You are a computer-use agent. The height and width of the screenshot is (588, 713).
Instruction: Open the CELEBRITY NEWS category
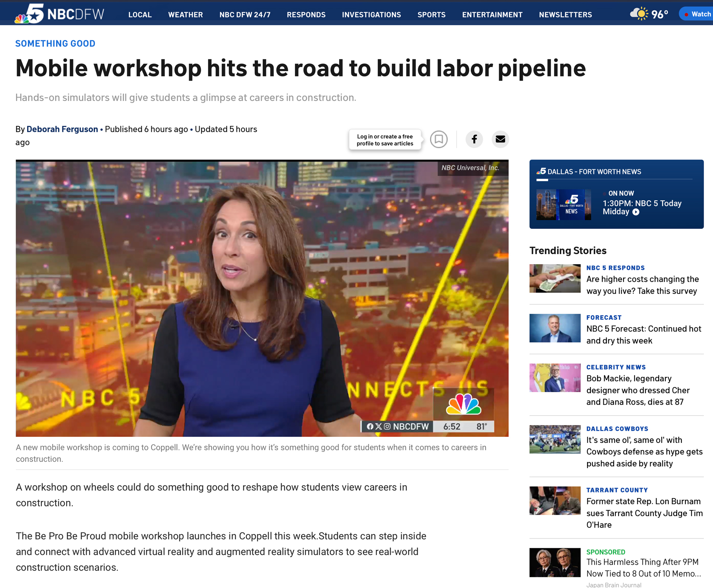(616, 367)
